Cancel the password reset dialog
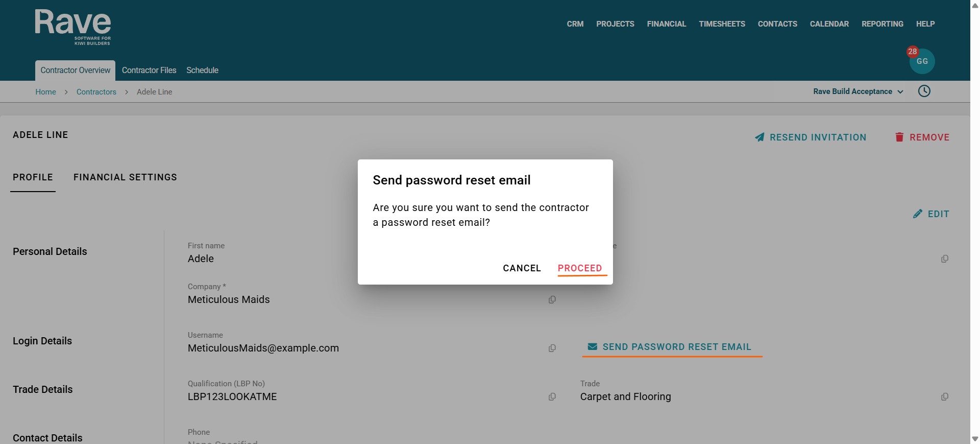The width and height of the screenshot is (980, 444). pos(522,268)
